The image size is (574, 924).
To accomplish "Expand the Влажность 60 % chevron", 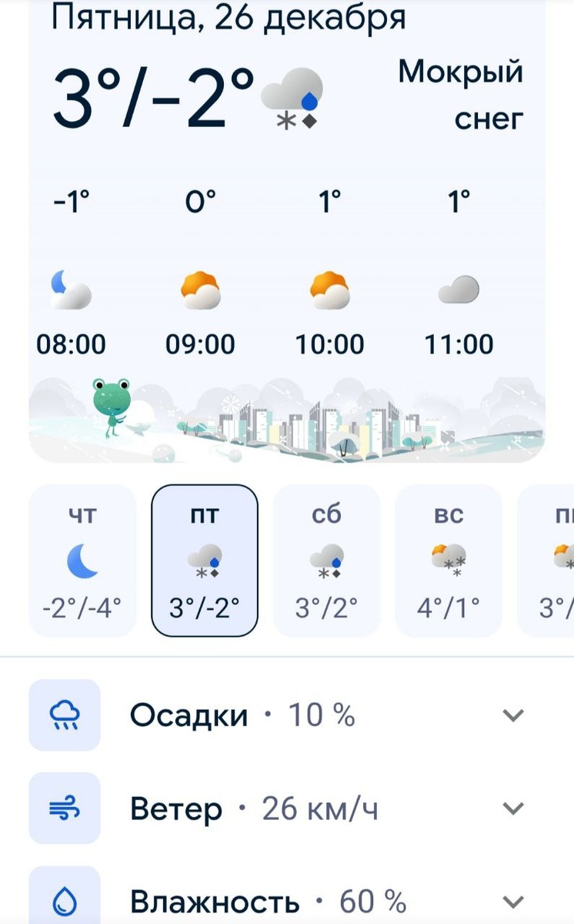I will 513,900.
